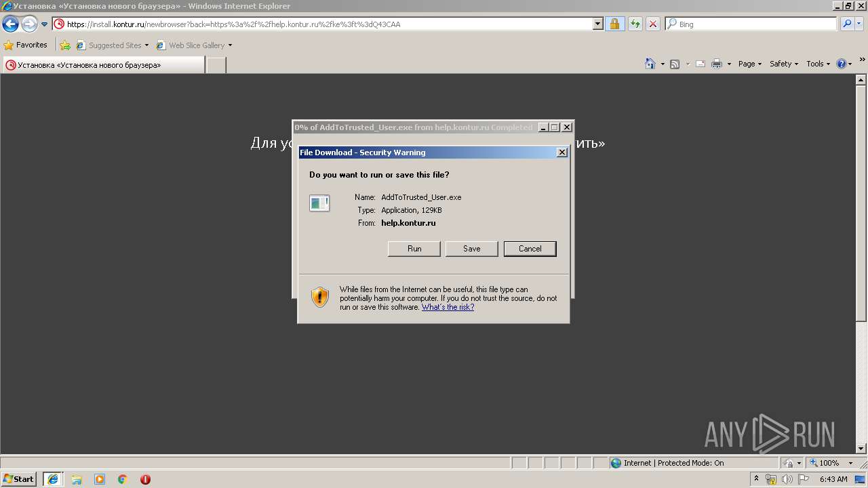Click the help.kontur.ru source text
868x488 pixels.
click(408, 223)
